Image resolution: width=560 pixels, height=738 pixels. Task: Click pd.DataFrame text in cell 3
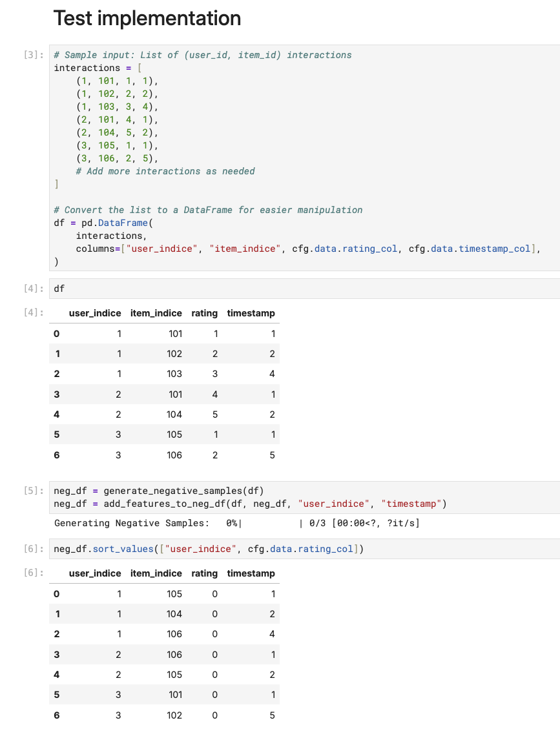114,223
